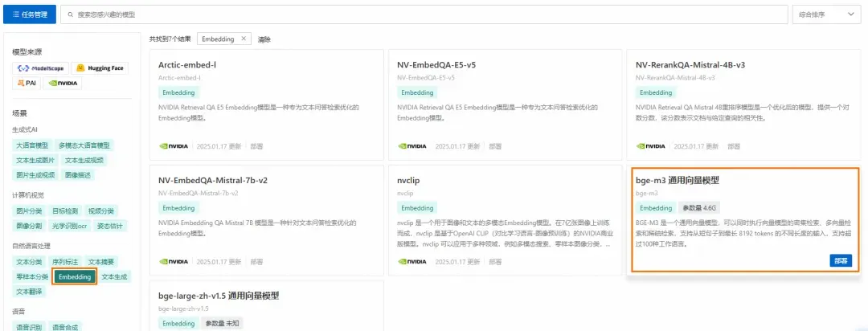Select the 姿态估计 tag

coord(111,226)
